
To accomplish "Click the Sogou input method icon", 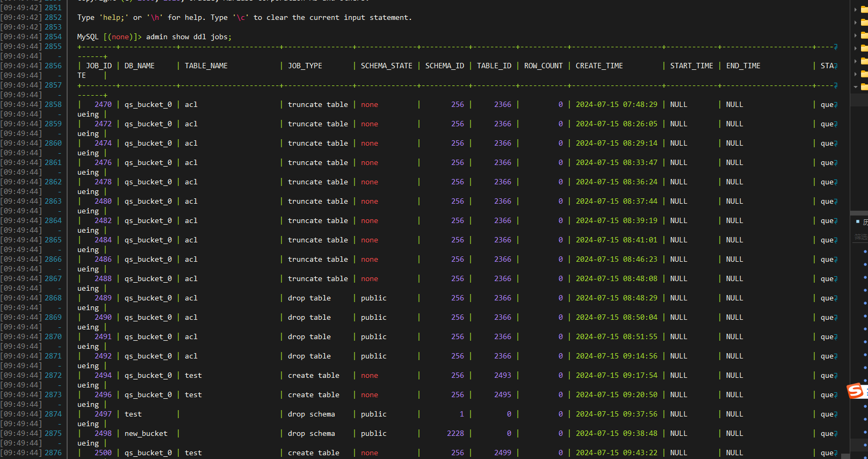I will coord(856,391).
